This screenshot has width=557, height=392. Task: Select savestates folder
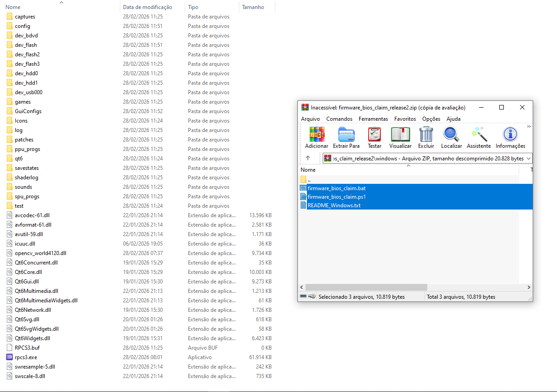tap(27, 168)
